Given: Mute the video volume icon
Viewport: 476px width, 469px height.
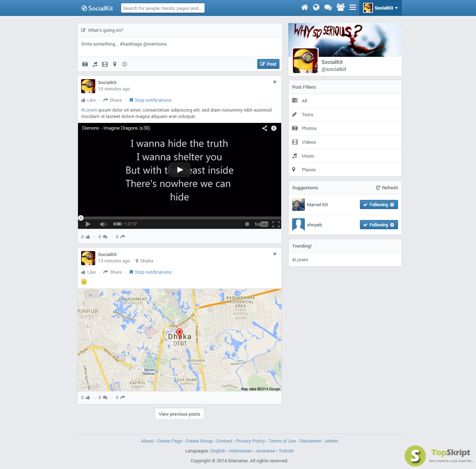Looking at the screenshot, I should point(103,224).
